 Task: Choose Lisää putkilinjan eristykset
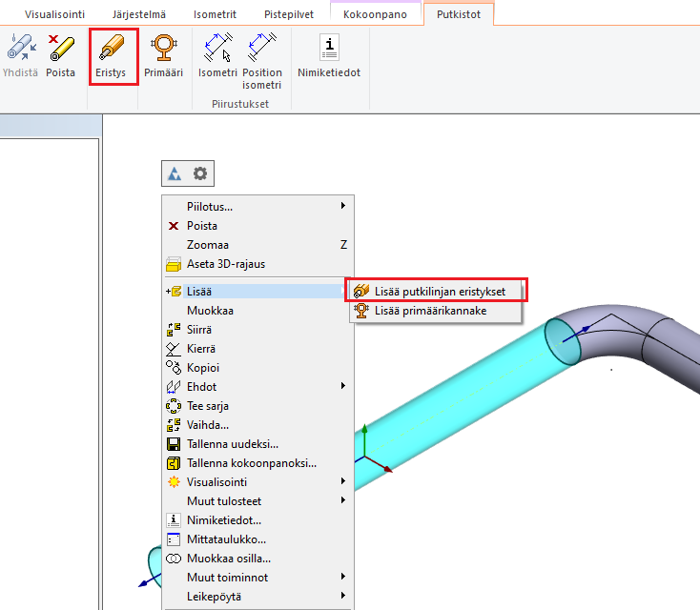[439, 291]
